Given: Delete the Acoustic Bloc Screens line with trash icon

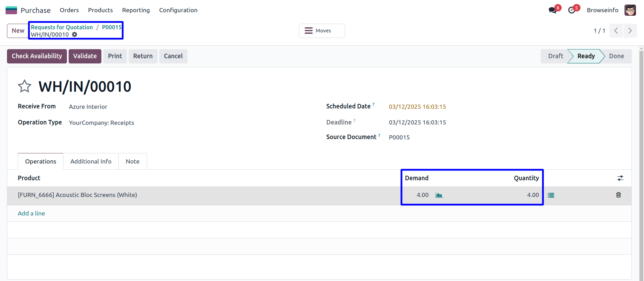Looking at the screenshot, I should click(x=618, y=195).
